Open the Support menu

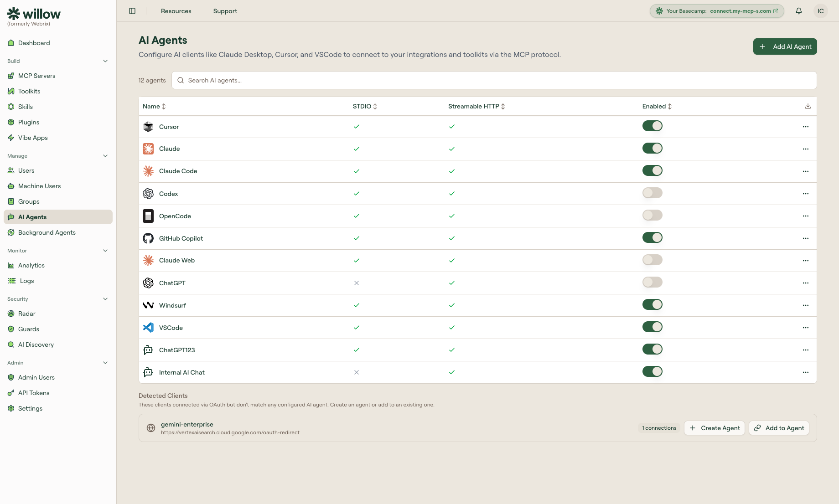tap(225, 11)
